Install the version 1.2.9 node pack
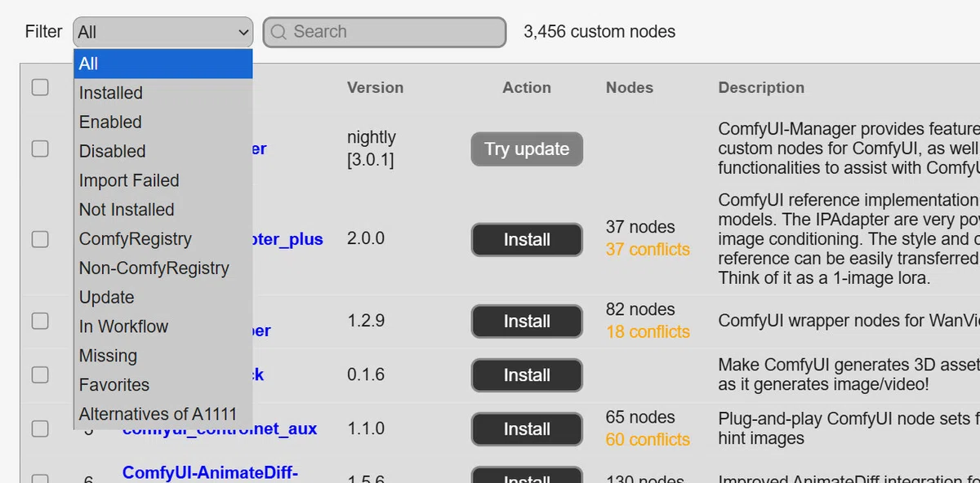Viewport: 980px width, 483px height. pyautogui.click(x=527, y=321)
